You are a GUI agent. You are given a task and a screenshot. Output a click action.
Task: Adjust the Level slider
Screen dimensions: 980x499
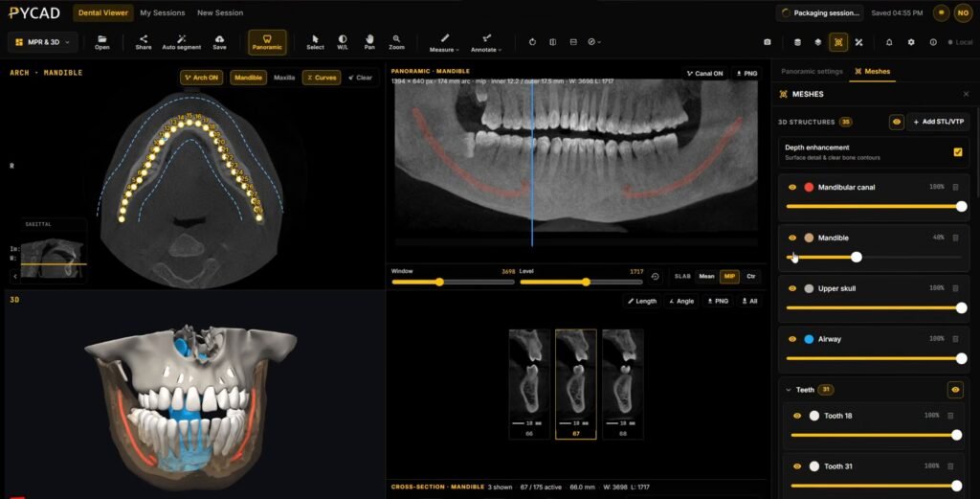coord(581,282)
